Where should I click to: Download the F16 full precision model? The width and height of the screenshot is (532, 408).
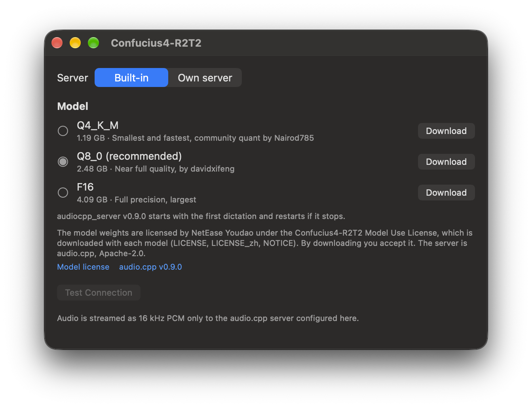click(446, 193)
